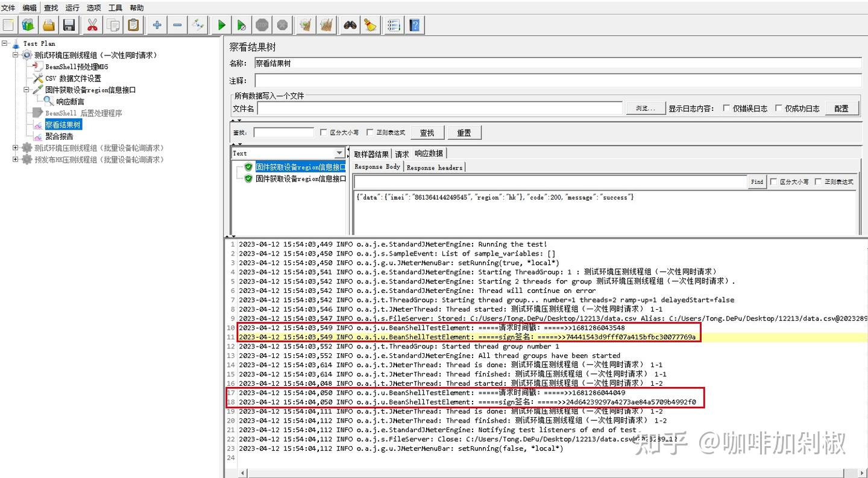Select 聚合报告 in the tree

(59, 136)
